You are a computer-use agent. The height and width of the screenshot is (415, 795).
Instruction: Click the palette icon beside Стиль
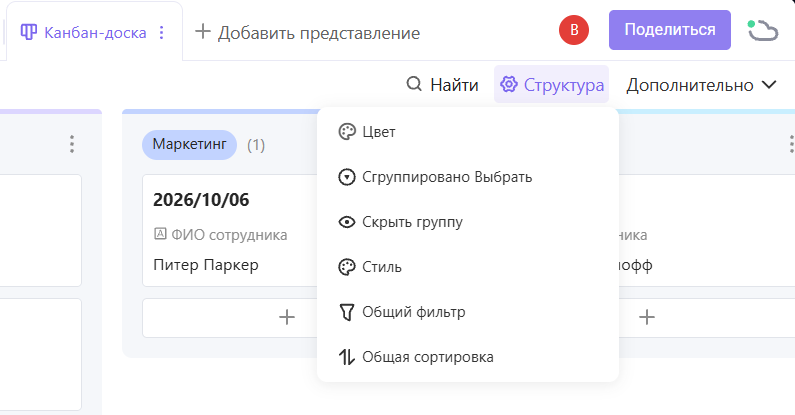coord(347,267)
